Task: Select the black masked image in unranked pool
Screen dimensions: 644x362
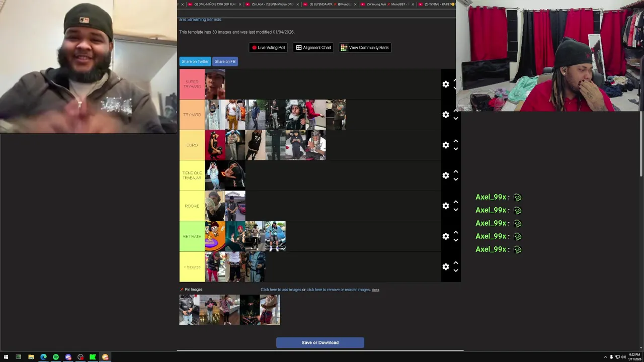Action: tap(250, 310)
